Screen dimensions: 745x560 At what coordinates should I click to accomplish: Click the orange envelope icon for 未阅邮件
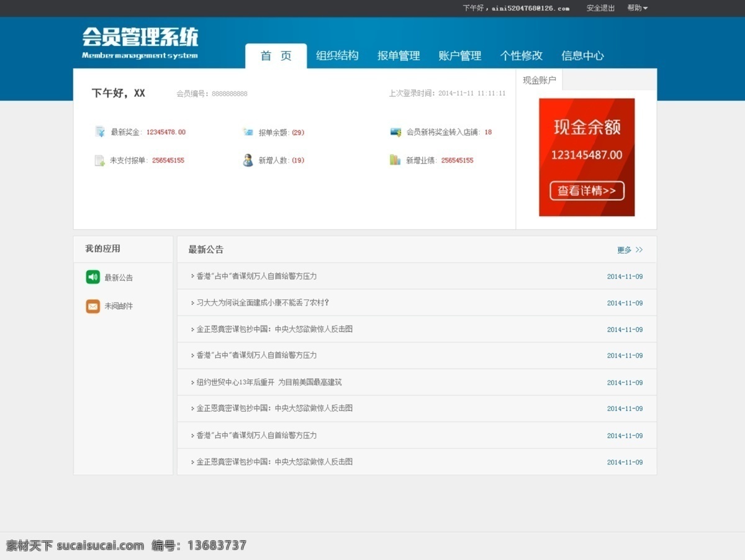coord(93,306)
